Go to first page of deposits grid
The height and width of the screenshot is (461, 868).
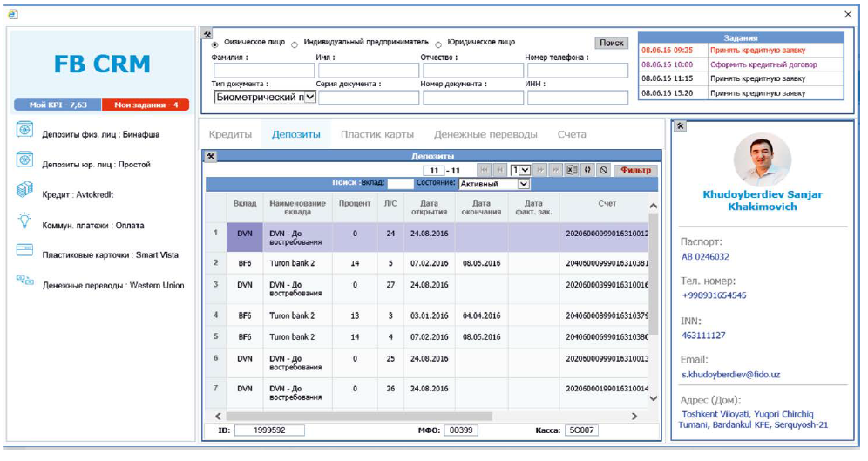tap(484, 171)
